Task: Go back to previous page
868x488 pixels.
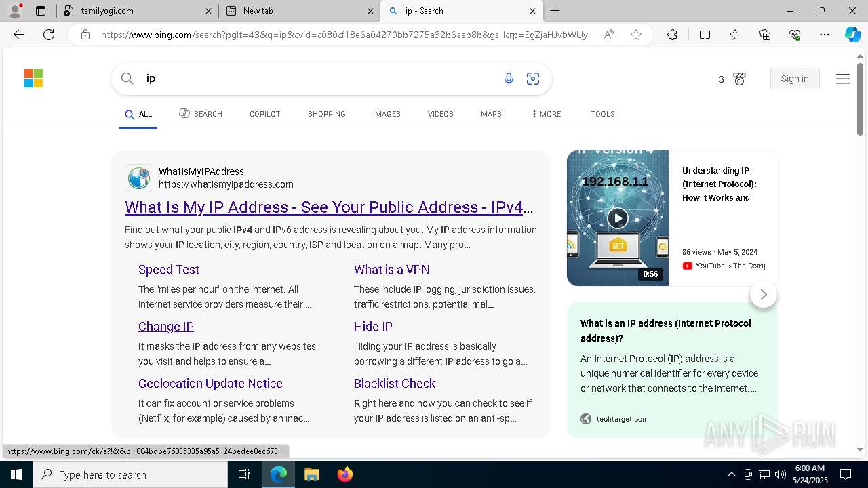Action: [19, 35]
